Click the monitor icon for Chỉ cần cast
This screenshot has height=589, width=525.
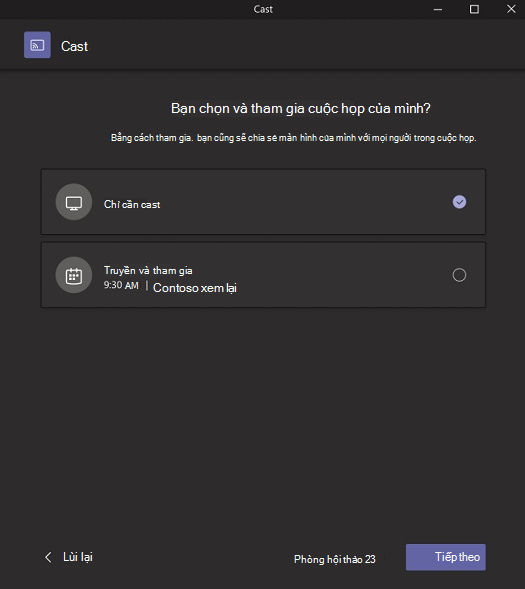point(74,202)
